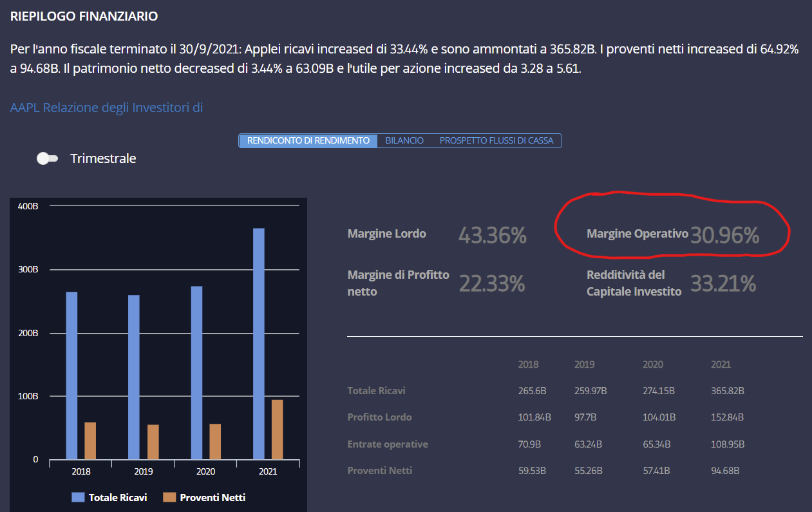Click the 108.95B Entrate operative cell
The height and width of the screenshot is (512, 812).
tap(728, 444)
